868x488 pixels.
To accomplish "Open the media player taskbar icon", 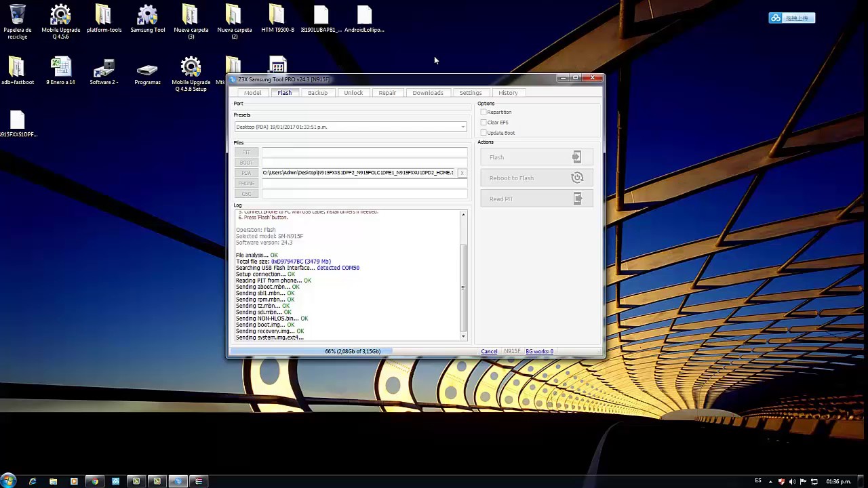I will [x=74, y=481].
